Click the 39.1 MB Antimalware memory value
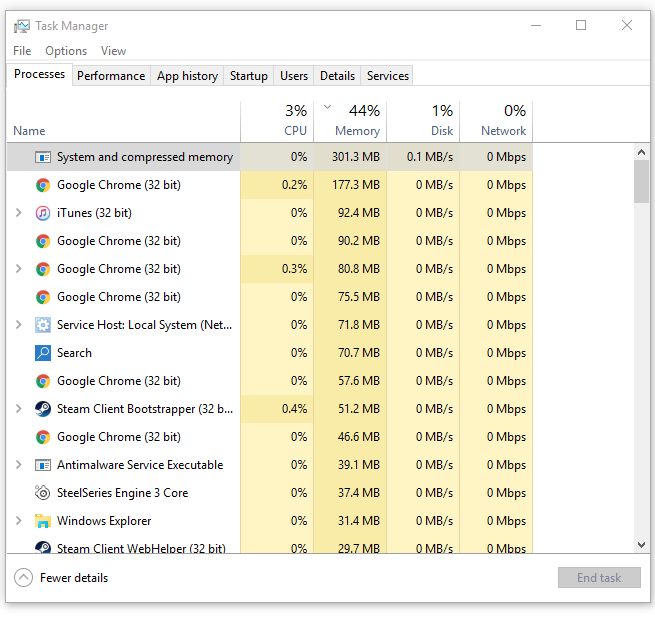 tap(359, 465)
